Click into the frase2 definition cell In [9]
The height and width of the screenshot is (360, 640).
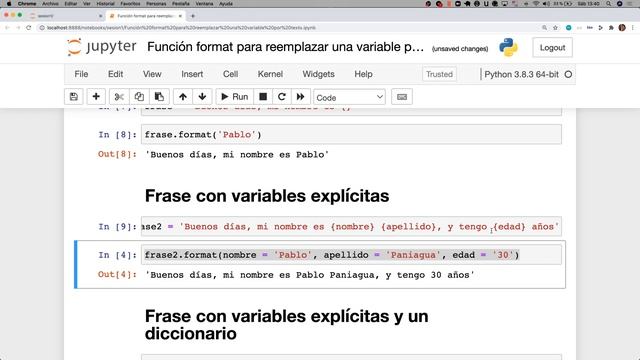(351, 227)
